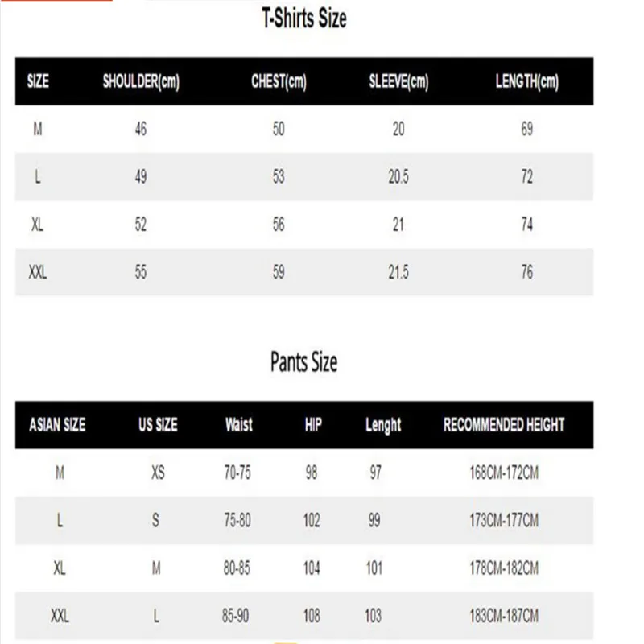Image resolution: width=644 pixels, height=644 pixels.
Task: Click the RECOMMENDED HEIGHT header
Action: click(x=504, y=425)
